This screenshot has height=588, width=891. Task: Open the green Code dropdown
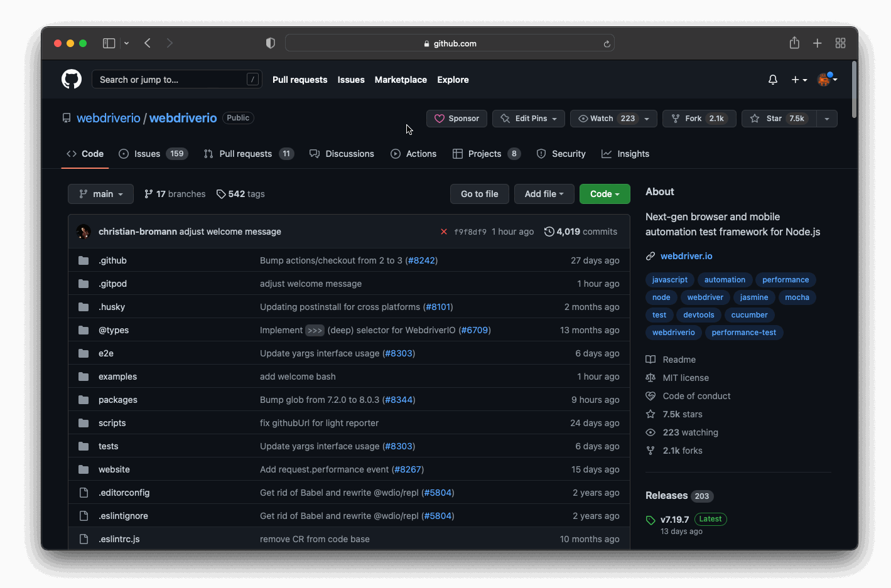tap(605, 194)
